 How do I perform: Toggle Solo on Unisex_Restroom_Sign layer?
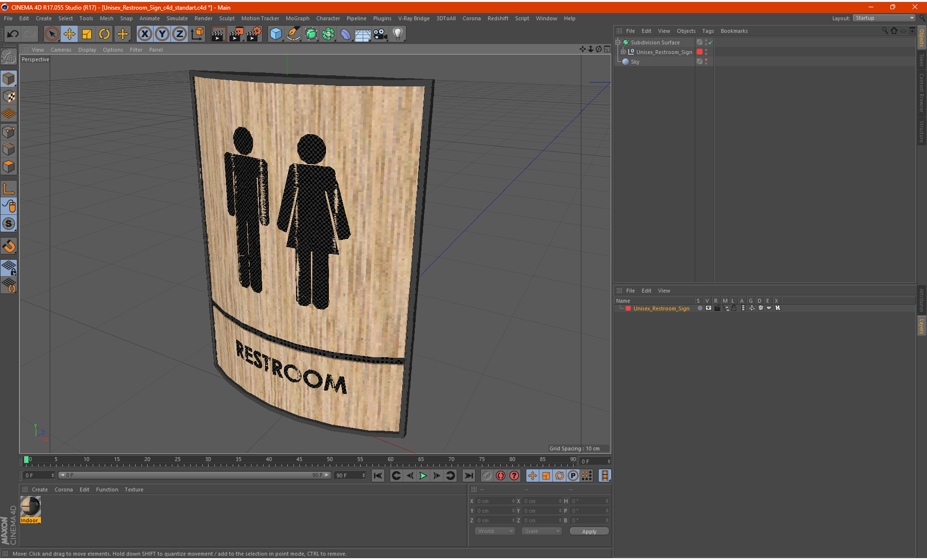coord(700,308)
